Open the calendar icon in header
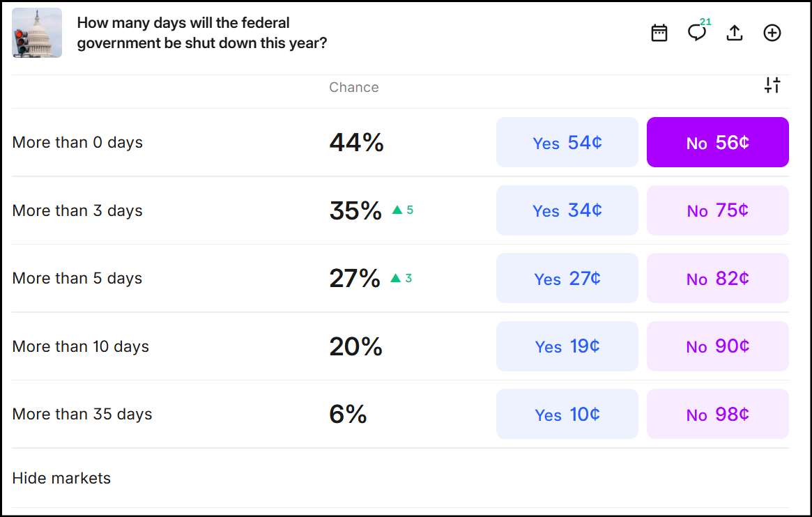Viewport: 812px width, 517px height. click(x=659, y=33)
